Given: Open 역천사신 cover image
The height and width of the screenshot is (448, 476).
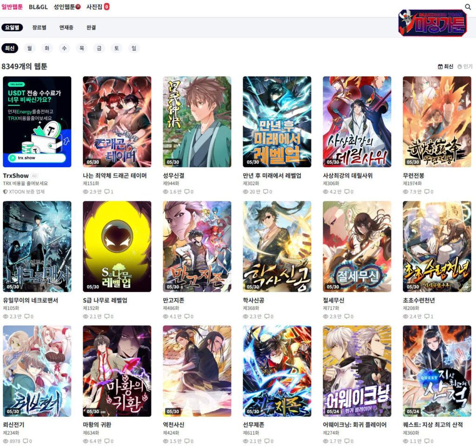Looking at the screenshot, I should [x=197, y=371].
